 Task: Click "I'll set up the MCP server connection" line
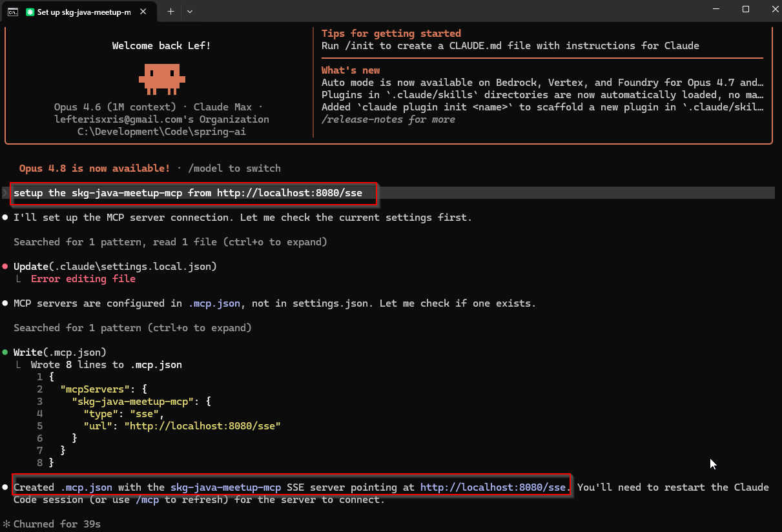[x=243, y=218]
